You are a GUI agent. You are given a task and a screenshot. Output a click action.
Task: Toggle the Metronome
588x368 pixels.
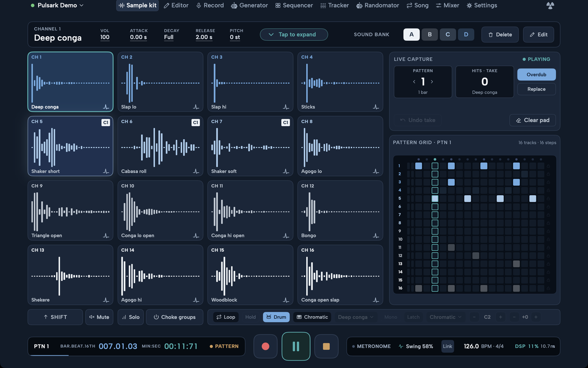371,346
